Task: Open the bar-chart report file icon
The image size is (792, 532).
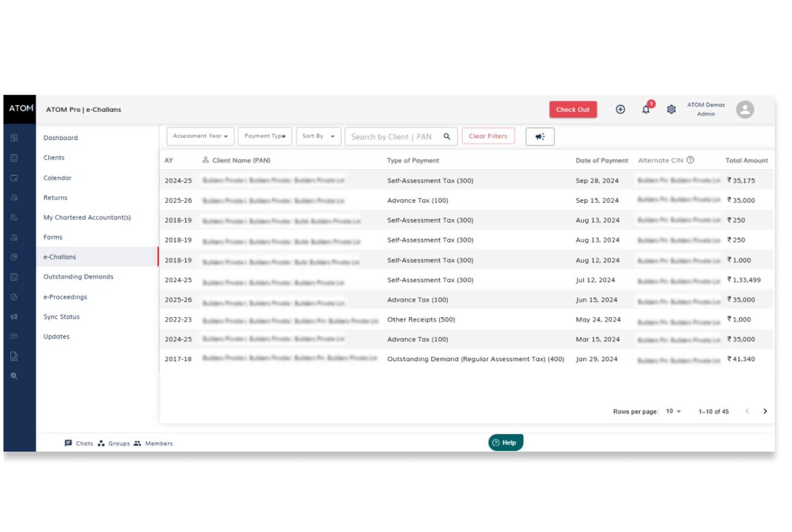Action: tap(14, 356)
